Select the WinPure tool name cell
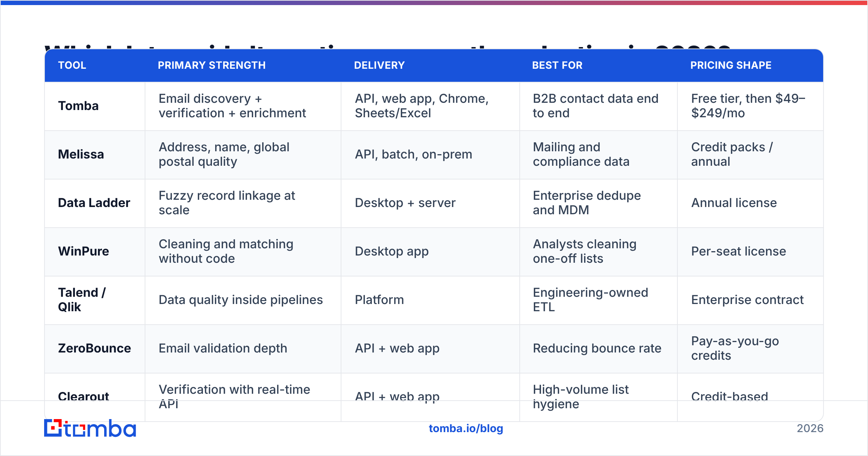Viewport: 868px width, 456px height. coord(95,252)
